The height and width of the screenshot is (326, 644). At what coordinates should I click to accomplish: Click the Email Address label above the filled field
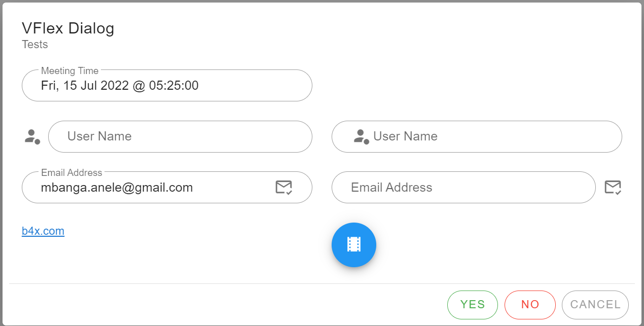pyautogui.click(x=71, y=173)
